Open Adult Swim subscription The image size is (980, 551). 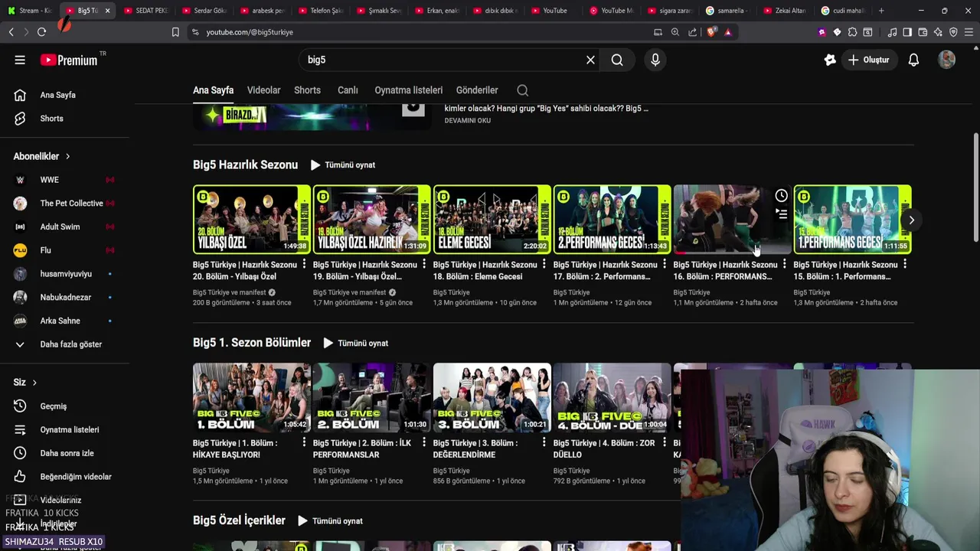[64, 227]
